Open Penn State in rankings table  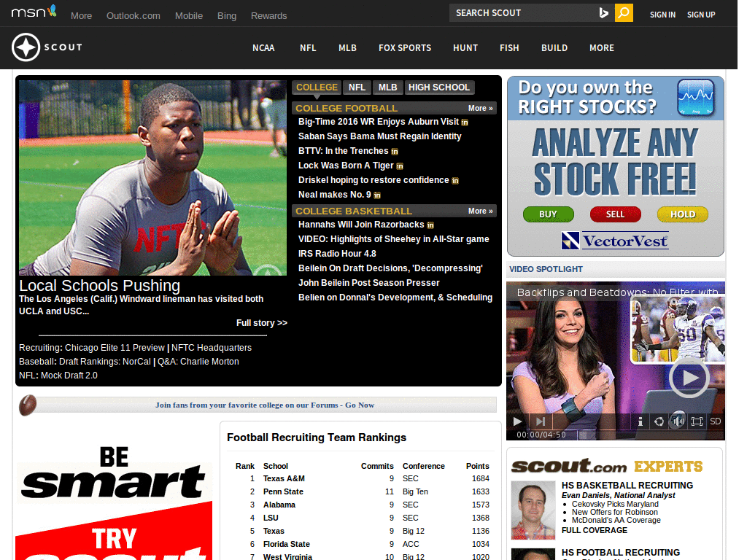(x=283, y=491)
